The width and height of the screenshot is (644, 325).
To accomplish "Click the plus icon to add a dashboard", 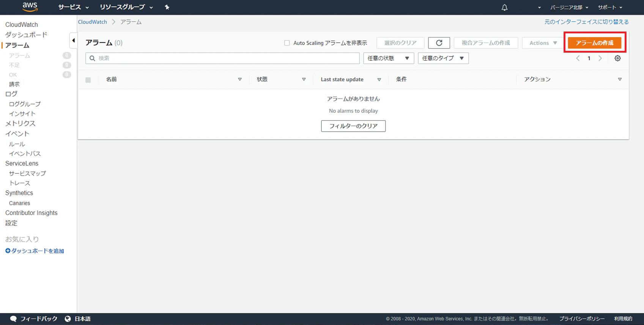I will [x=8, y=251].
